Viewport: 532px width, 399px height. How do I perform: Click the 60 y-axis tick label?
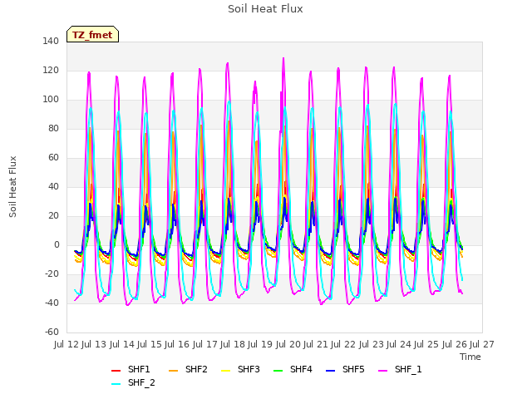click(x=53, y=157)
